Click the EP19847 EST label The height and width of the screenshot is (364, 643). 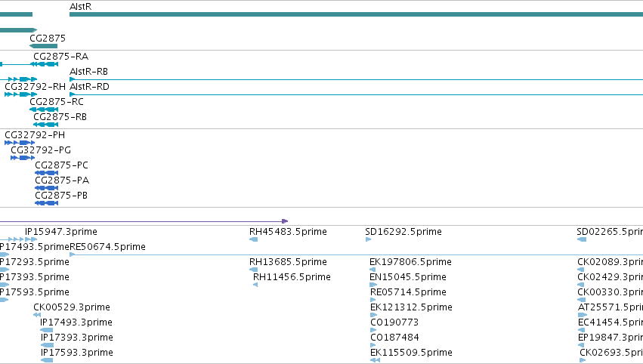coord(611,338)
